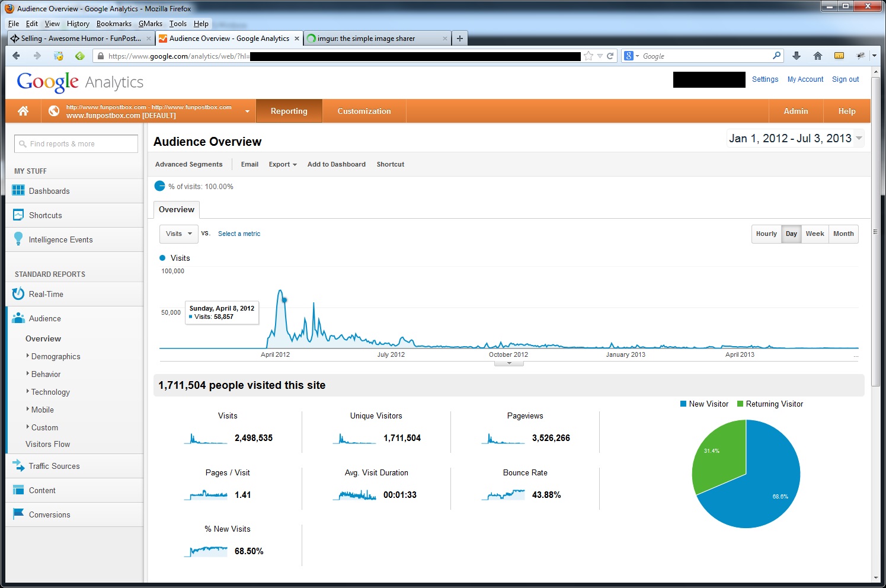The height and width of the screenshot is (588, 886).
Task: Switch to the imgur browser tab
Action: 377,39
